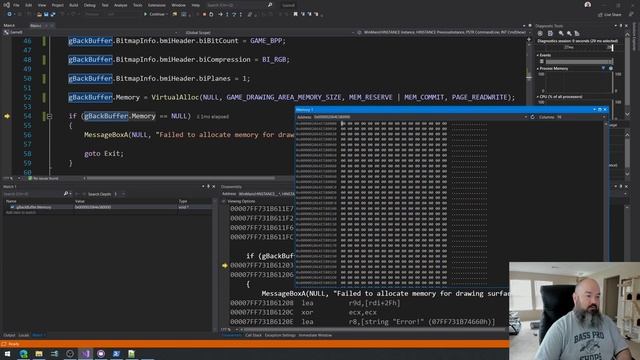
Task: Click the Diagnostic Tools zoom out icon
Action: [569, 33]
